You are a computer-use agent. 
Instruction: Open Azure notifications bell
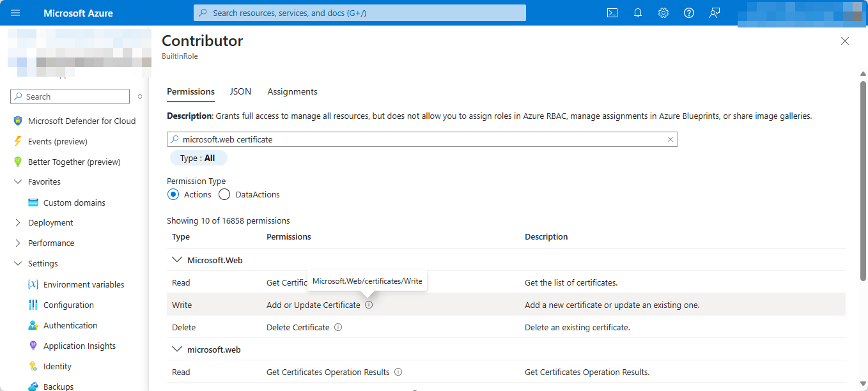tap(637, 13)
